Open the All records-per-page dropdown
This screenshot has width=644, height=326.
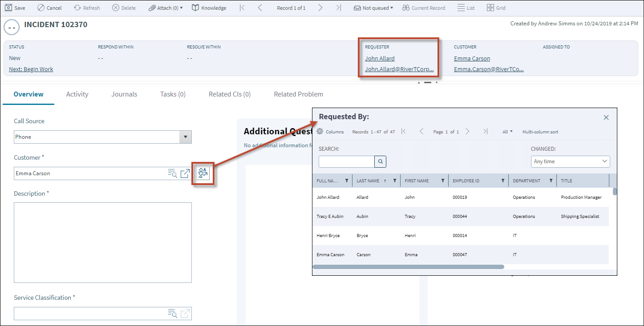point(507,131)
